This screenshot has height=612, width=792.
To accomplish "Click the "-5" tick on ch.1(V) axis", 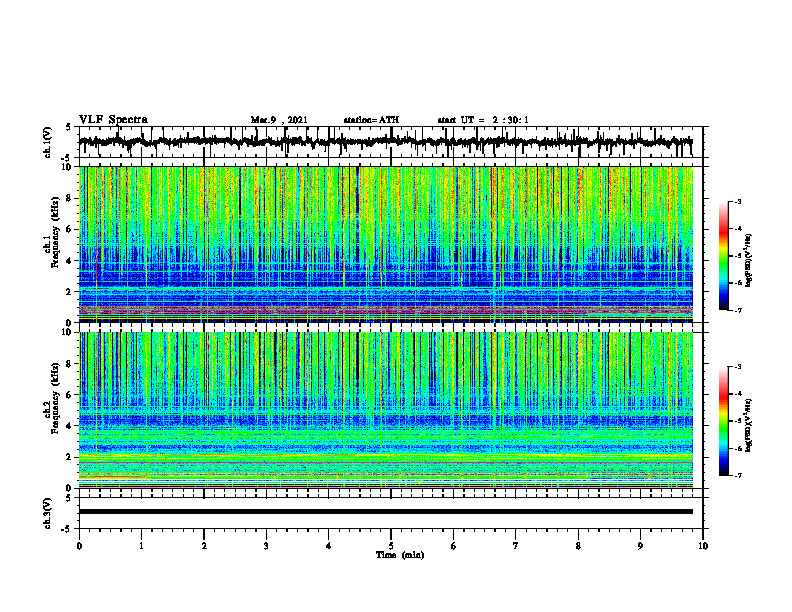I will (67, 158).
